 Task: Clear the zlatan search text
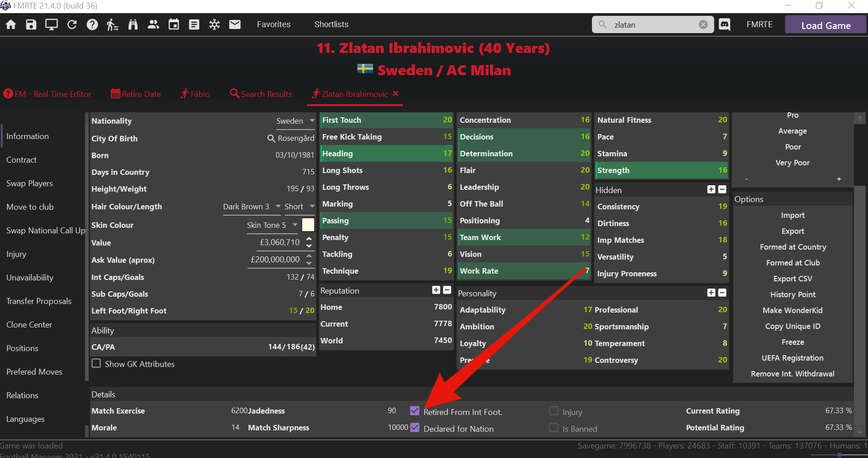703,24
